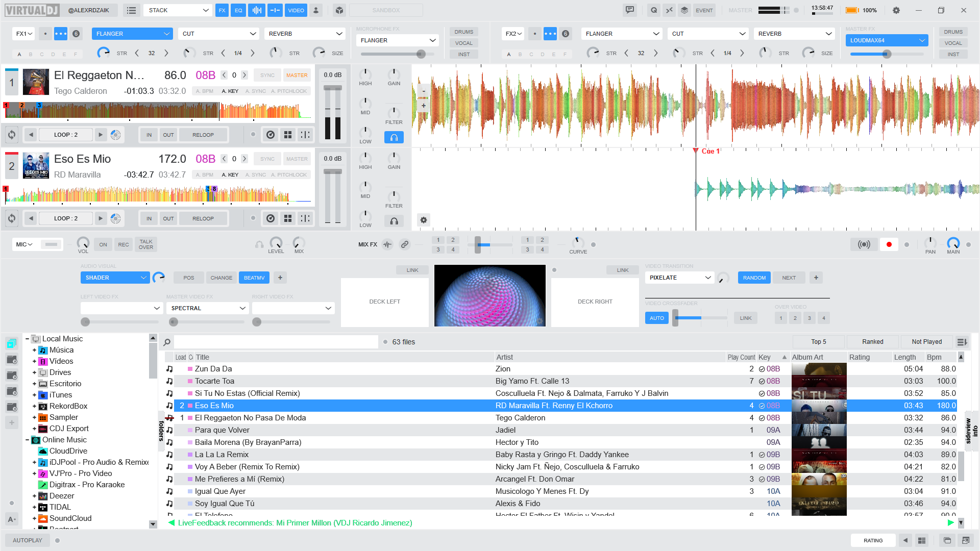Click RATING button at bottom right
Screen dimensions: 980x551
(x=873, y=540)
